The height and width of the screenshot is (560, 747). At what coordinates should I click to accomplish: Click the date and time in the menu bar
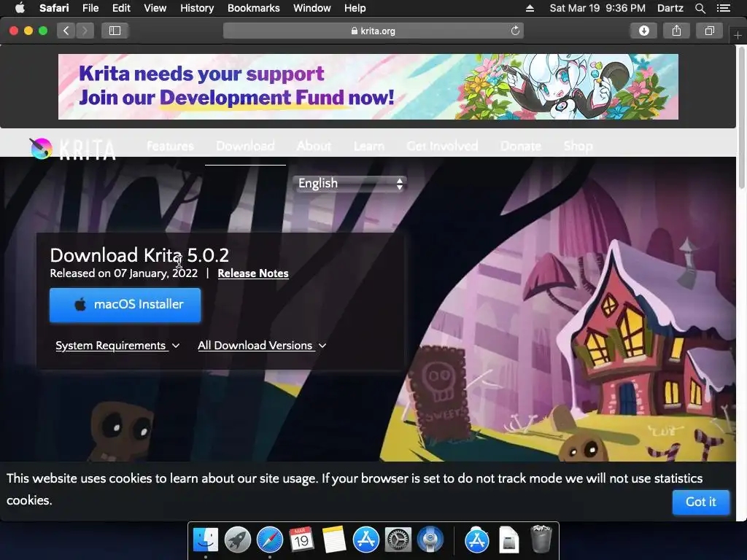coord(597,8)
